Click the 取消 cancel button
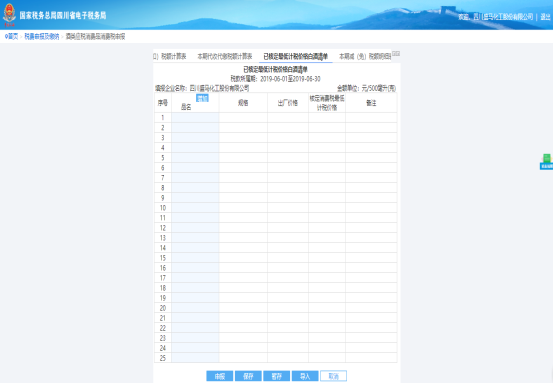The width and height of the screenshot is (553, 384). pos(333,376)
